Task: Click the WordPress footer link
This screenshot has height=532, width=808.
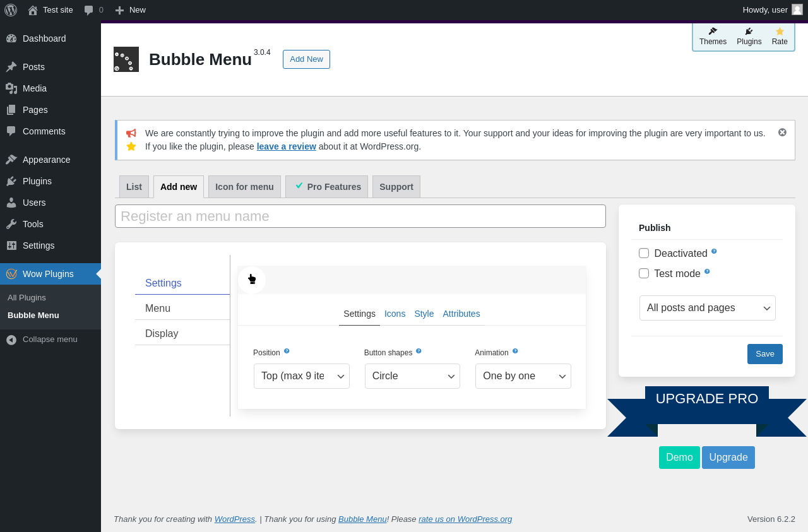Action: (x=235, y=519)
